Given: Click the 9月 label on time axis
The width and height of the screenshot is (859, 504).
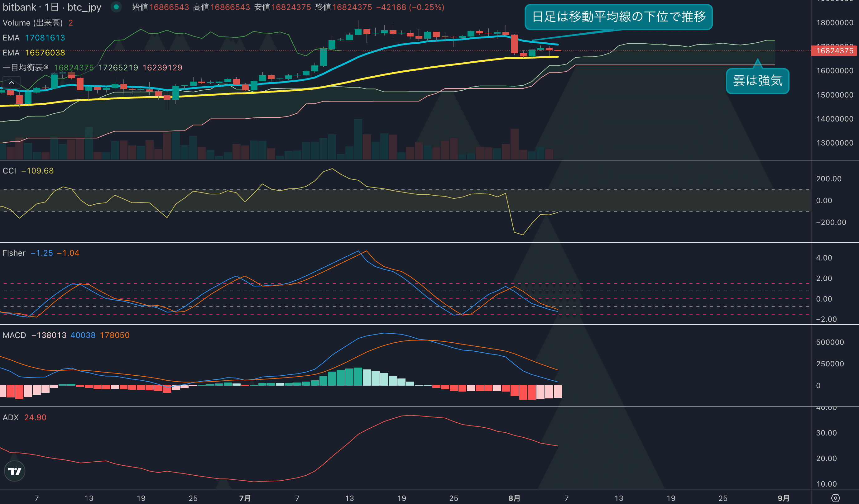Looking at the screenshot, I should [x=783, y=498].
